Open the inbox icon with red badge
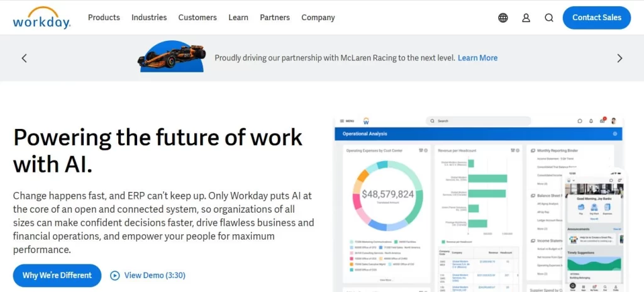644x292 pixels. [x=602, y=120]
